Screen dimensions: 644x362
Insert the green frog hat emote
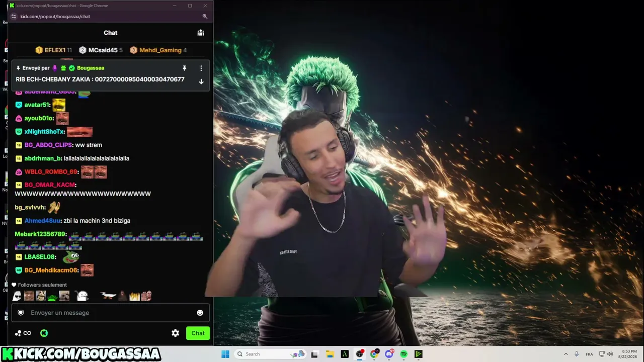(52, 297)
